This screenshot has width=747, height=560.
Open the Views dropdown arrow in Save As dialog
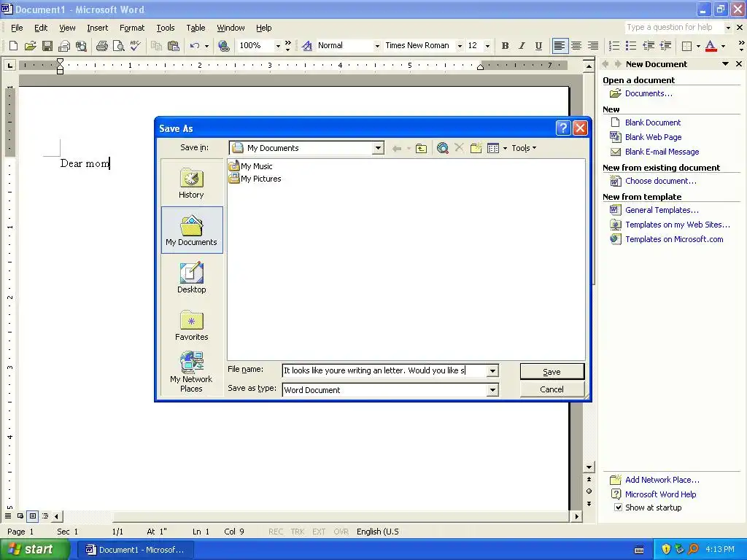pos(505,148)
